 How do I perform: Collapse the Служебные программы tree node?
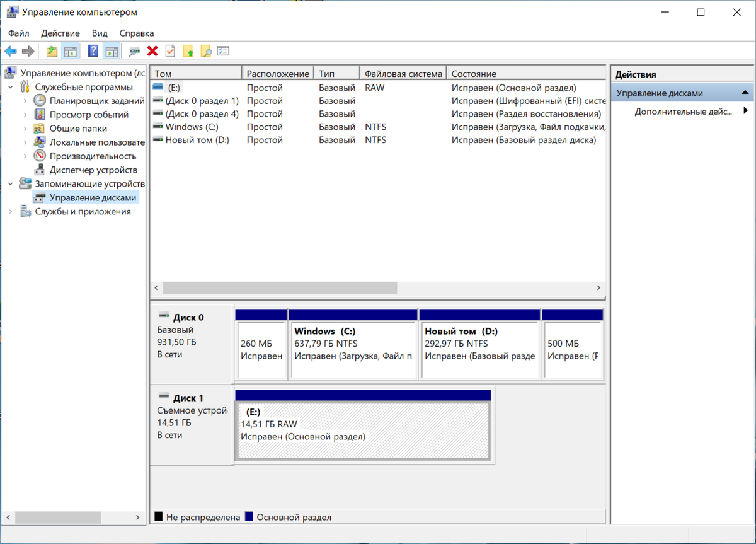(11, 87)
